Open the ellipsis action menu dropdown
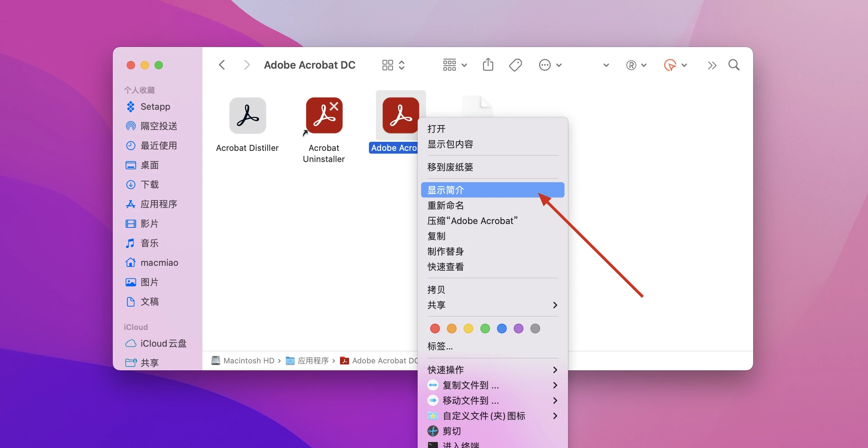This screenshot has height=448, width=868. point(550,65)
